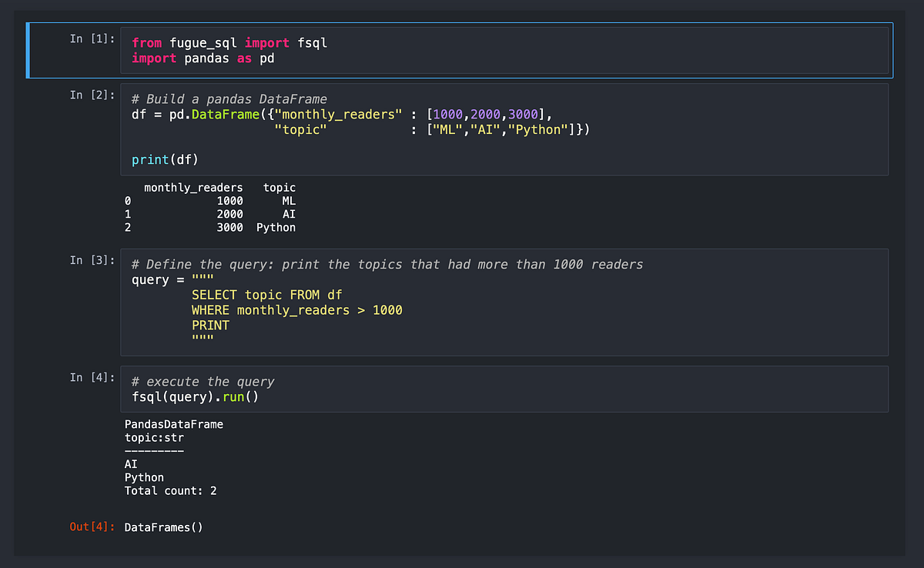924x568 pixels.
Task: Place cursor on 'SELECT topic FROM df' line
Action: pos(267,295)
